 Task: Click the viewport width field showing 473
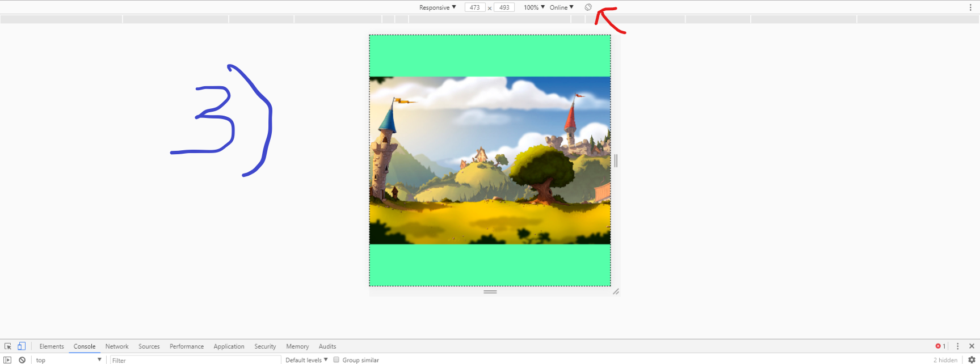475,7
